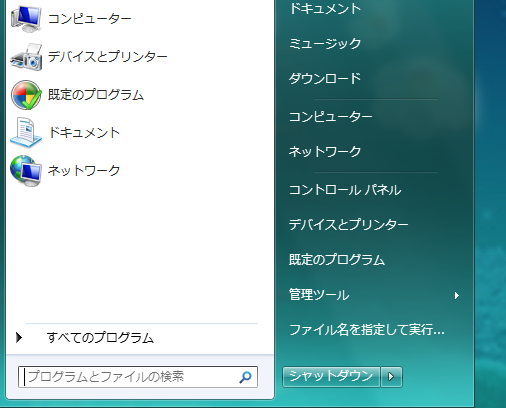
Task: Open デバイスとプリンター in right pane
Action: coord(348,225)
